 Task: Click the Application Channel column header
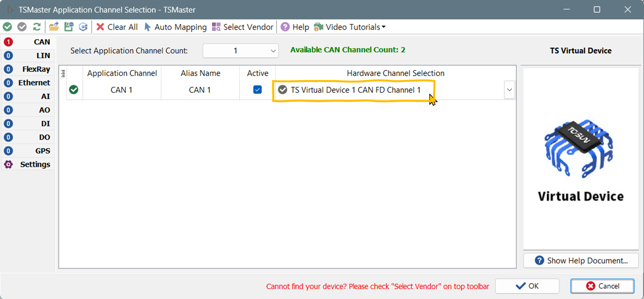click(122, 73)
